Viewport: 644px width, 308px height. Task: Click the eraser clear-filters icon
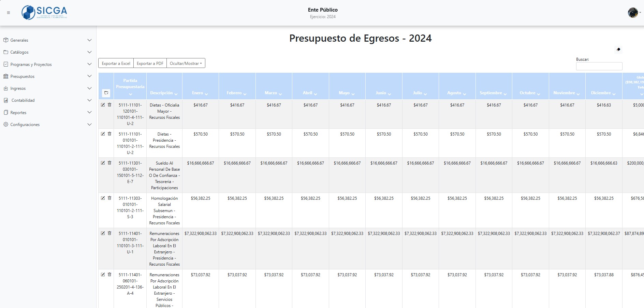618,50
